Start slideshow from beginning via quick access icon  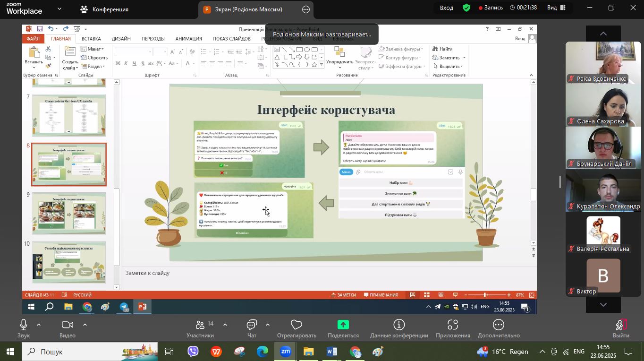point(76,29)
